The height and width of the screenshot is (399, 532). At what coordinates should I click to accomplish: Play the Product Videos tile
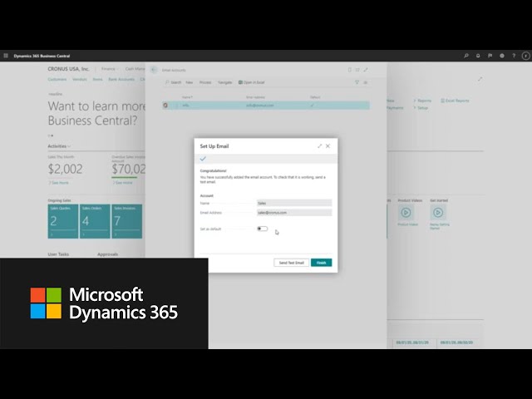pyautogui.click(x=406, y=213)
